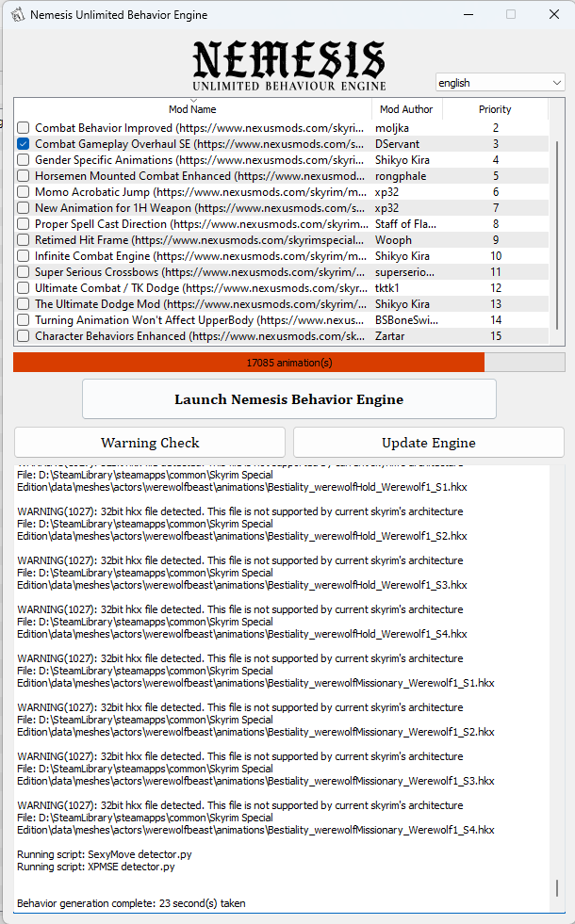Click the Nemesis Unlimited Behaviour Engine logo
This screenshot has width=575, height=924.
pyautogui.click(x=289, y=65)
